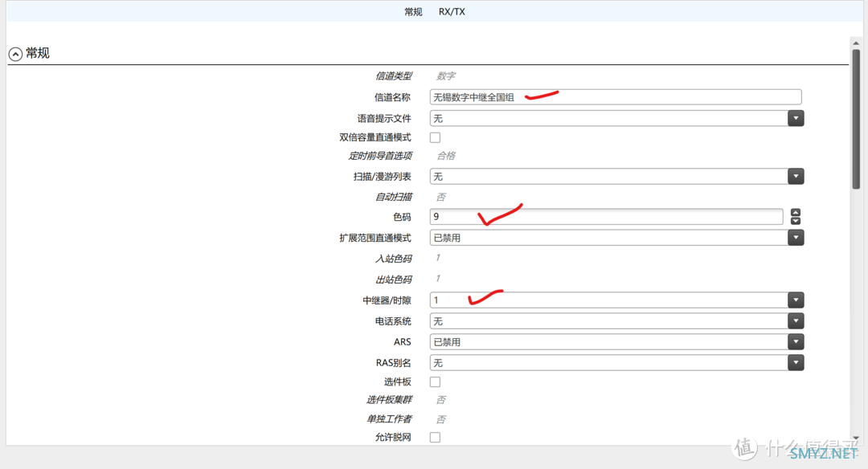Viewport: 868px width, 469px height.
Task: Increase 色码 with the up arrow
Action: (796, 212)
